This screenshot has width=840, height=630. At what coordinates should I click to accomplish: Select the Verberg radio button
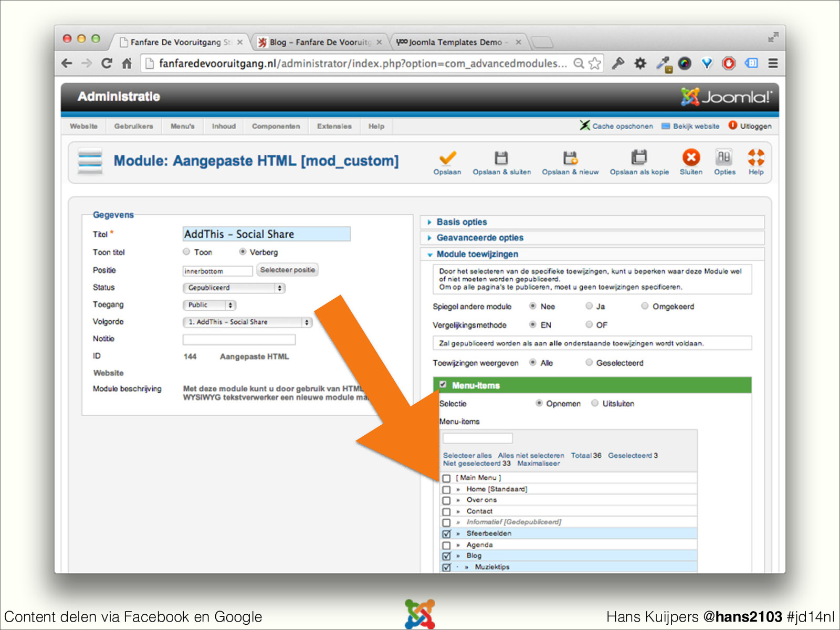(x=243, y=252)
